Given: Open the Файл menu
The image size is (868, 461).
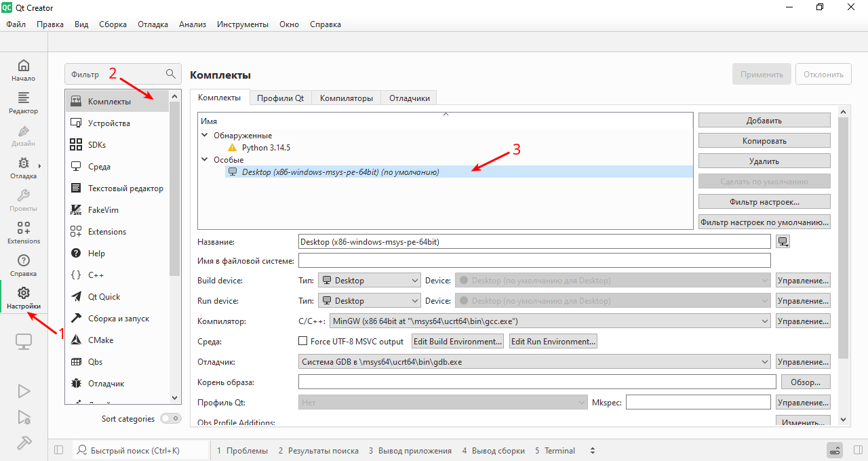Looking at the screenshot, I should point(16,24).
